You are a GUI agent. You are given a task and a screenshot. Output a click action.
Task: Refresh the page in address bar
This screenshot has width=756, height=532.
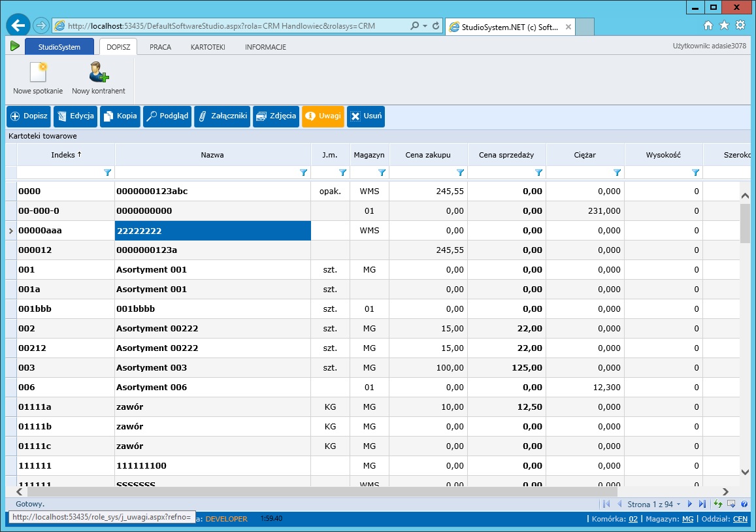(x=436, y=26)
